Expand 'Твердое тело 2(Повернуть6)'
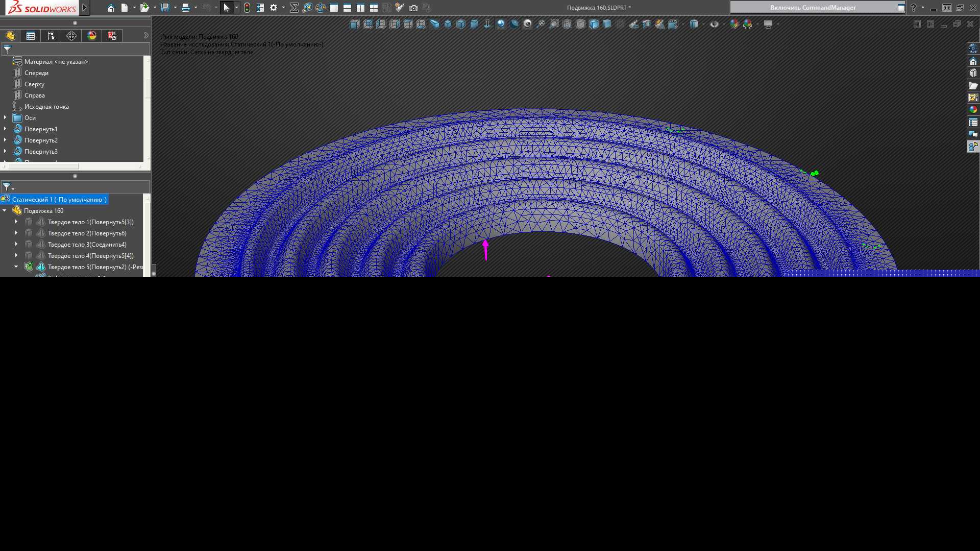The image size is (980, 551). point(16,233)
